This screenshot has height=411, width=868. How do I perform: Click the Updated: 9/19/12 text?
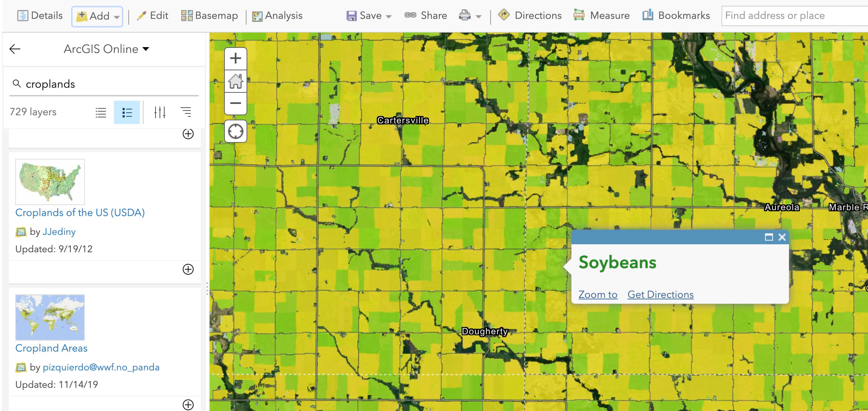(x=54, y=249)
